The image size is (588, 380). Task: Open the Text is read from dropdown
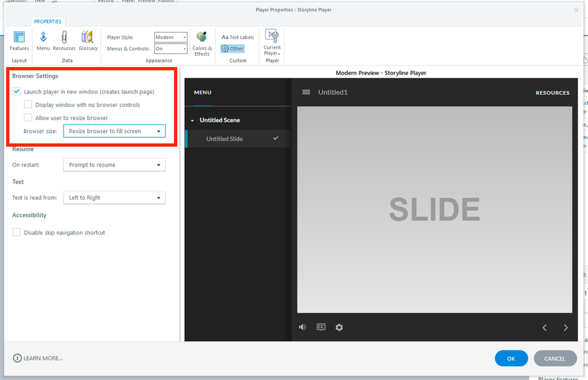[x=114, y=198]
